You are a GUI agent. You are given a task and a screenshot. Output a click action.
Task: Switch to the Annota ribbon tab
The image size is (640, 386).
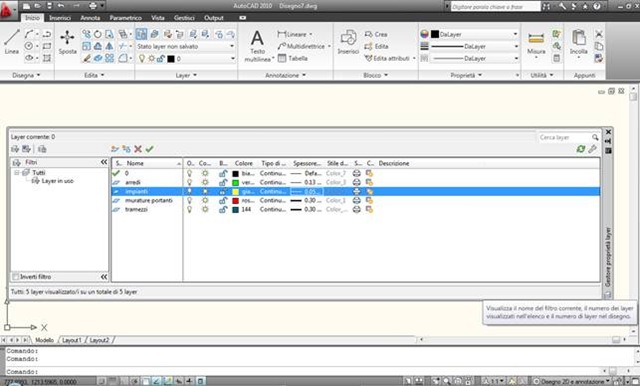point(90,18)
